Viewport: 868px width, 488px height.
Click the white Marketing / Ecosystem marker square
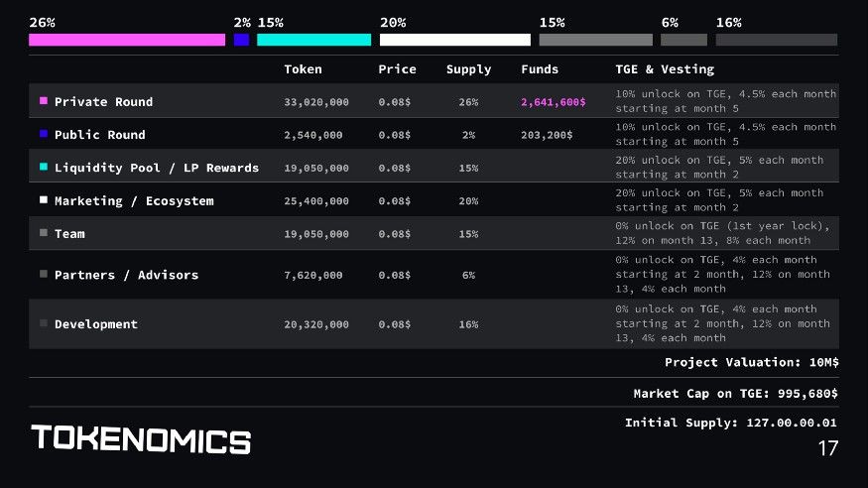(x=44, y=200)
